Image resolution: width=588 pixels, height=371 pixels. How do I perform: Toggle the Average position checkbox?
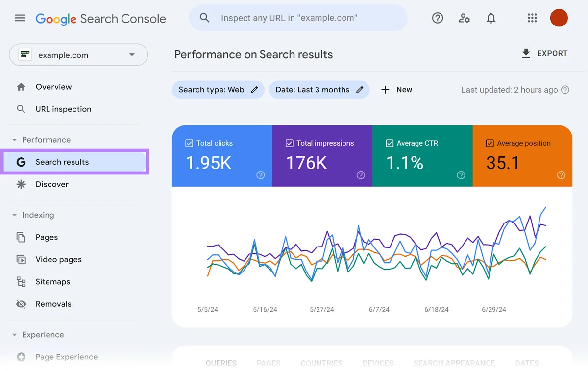pyautogui.click(x=490, y=143)
